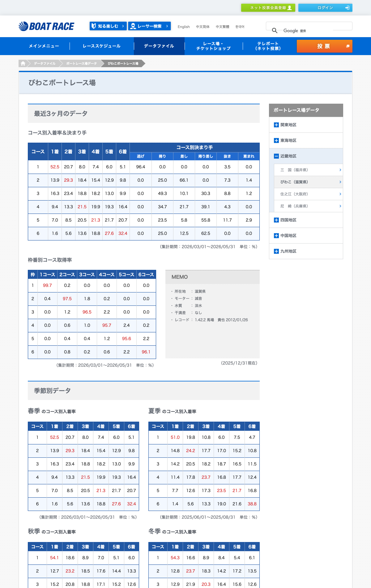Open データファイル nav item
371x588 pixels.
[x=159, y=46]
